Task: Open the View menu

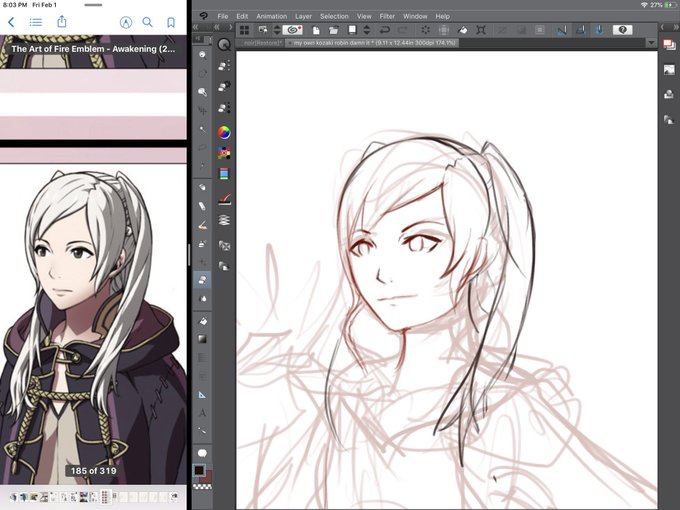Action: (x=364, y=16)
